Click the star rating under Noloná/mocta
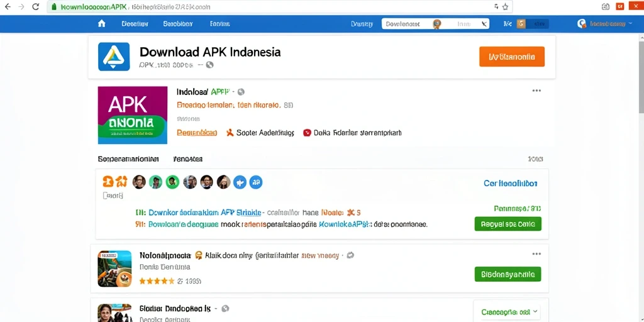Screen dimensions: 644x322 coord(157,281)
